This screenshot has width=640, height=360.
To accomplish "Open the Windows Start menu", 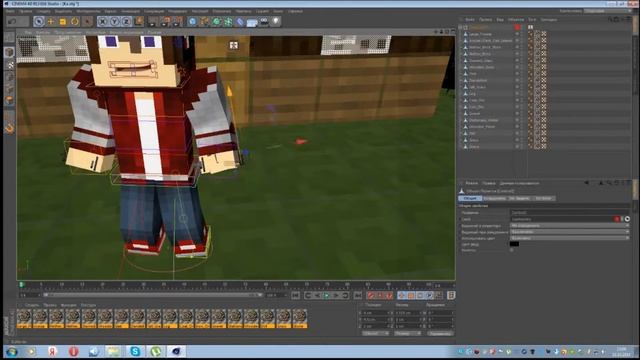I will tap(11, 351).
